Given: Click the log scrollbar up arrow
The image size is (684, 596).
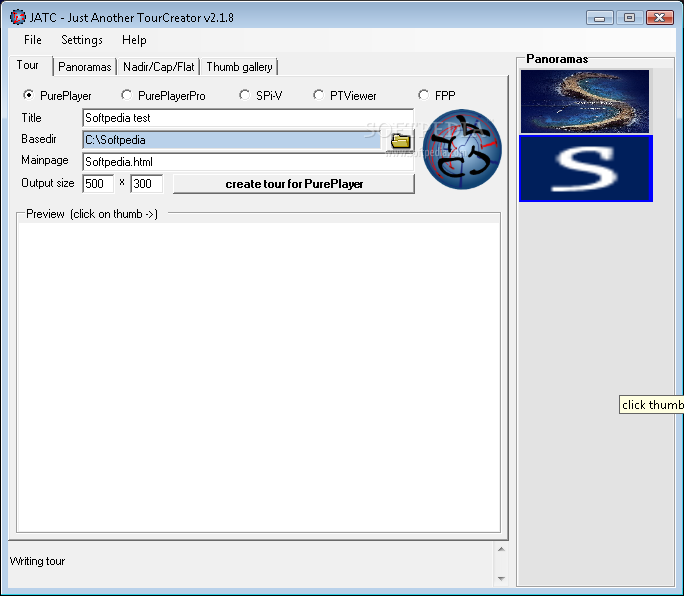Looking at the screenshot, I should [x=501, y=549].
